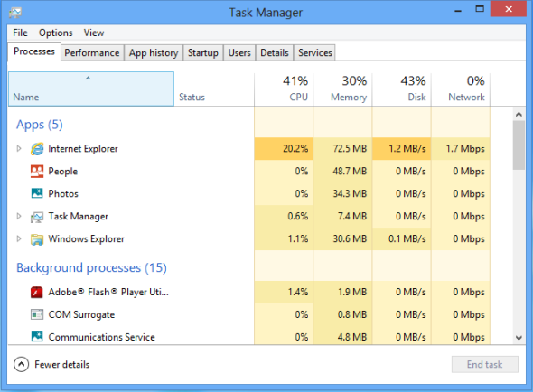Click the Fewer details circle arrow icon
Screen dimensions: 533x392
tap(21, 365)
